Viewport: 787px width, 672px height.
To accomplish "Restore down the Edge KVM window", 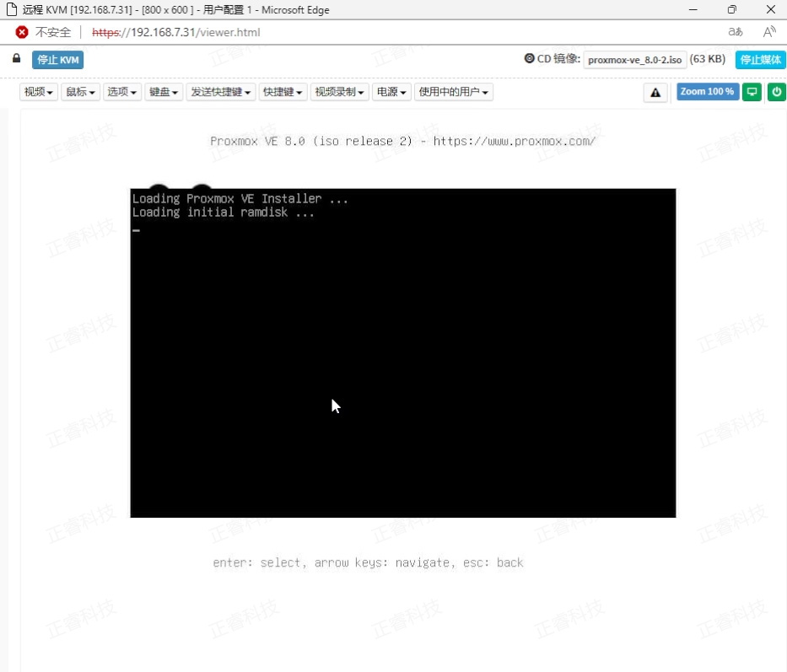I will 732,9.
